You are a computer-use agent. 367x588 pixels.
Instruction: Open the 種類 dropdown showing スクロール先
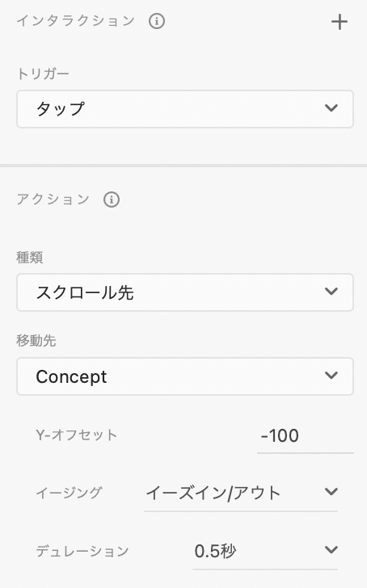(185, 292)
